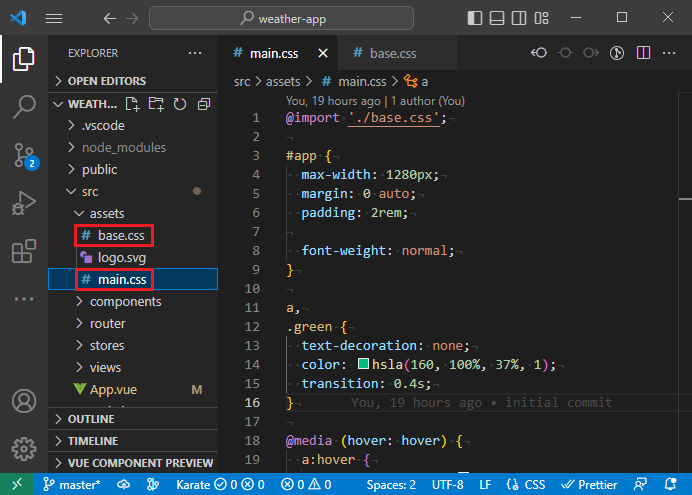The width and height of the screenshot is (692, 495).
Task: Toggle file blame annotations icon
Action: (x=617, y=53)
